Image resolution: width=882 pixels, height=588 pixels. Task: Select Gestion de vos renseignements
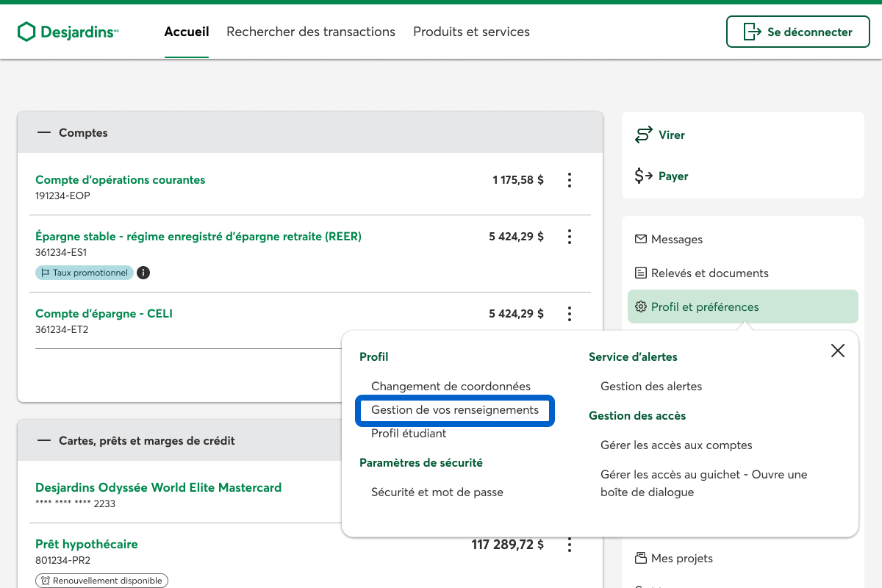pos(455,410)
